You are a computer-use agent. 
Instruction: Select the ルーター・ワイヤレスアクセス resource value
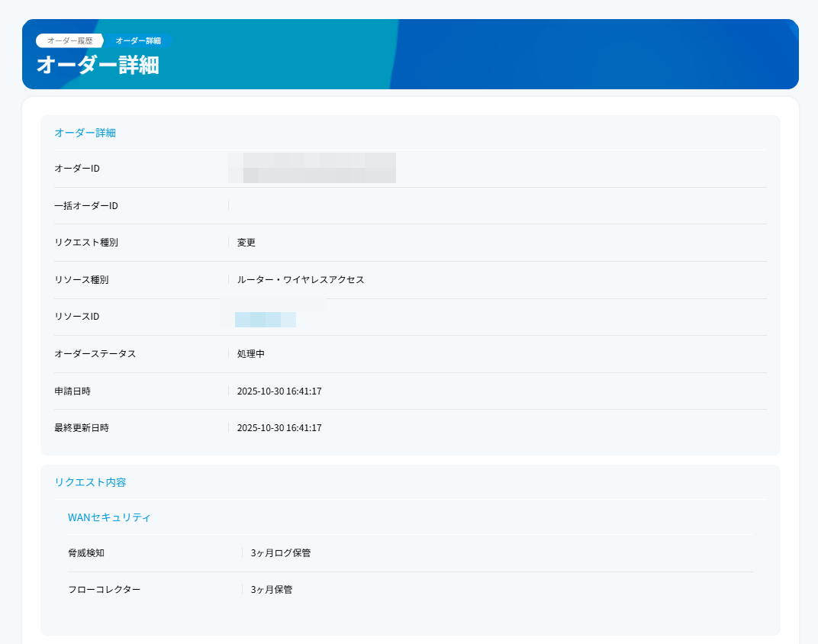click(x=301, y=280)
